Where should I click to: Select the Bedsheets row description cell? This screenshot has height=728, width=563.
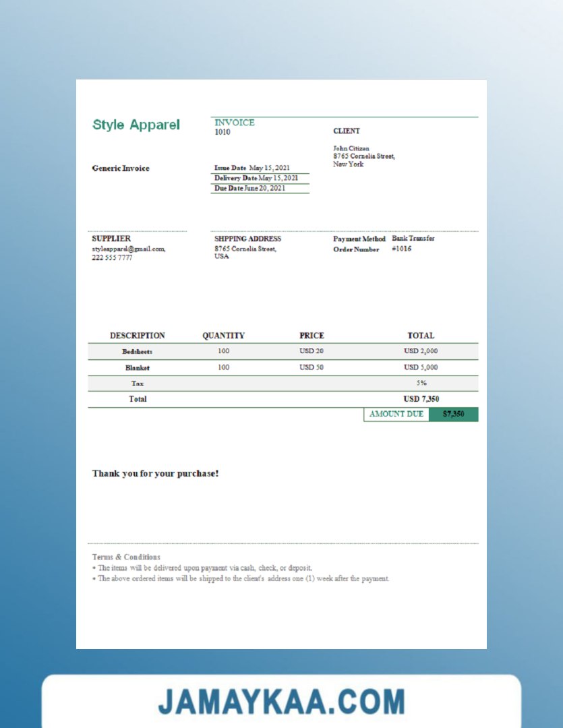(138, 352)
